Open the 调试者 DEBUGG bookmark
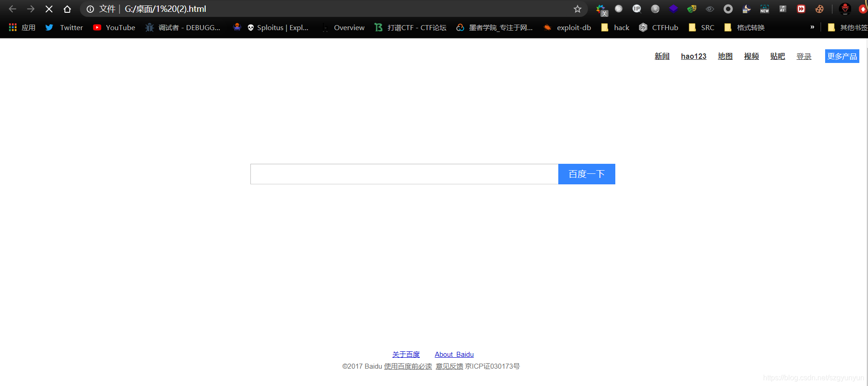The width and height of the screenshot is (868, 386). pos(182,27)
